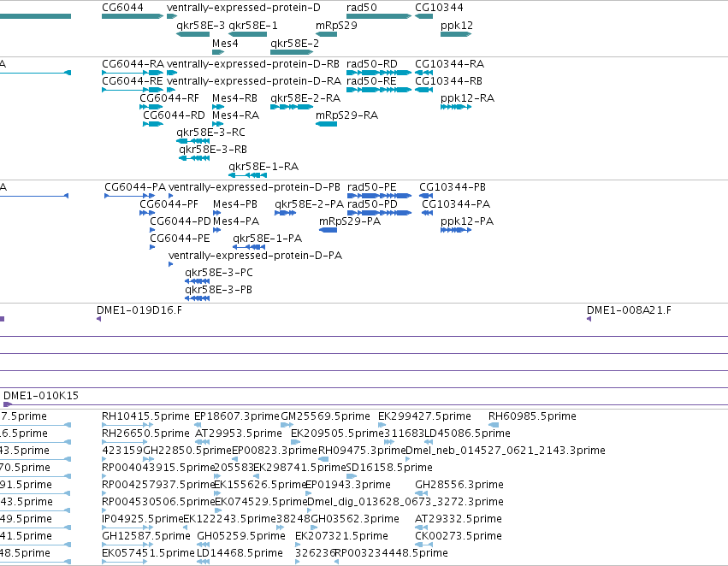Select the CG6044-PA protein label
728x566 pixels.
click(135, 187)
